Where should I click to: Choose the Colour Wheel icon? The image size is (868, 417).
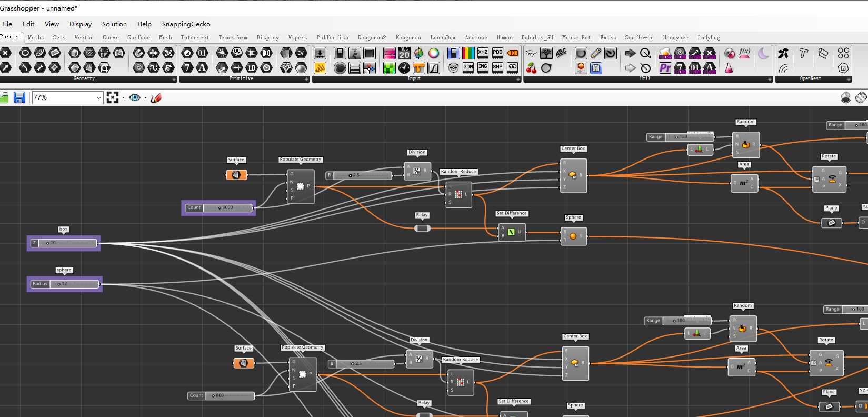point(434,53)
